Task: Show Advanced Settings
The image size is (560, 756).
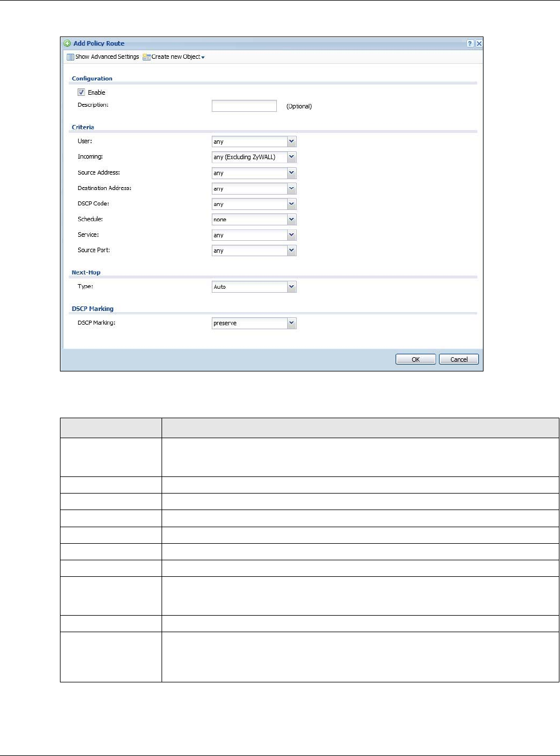Action: click(103, 57)
